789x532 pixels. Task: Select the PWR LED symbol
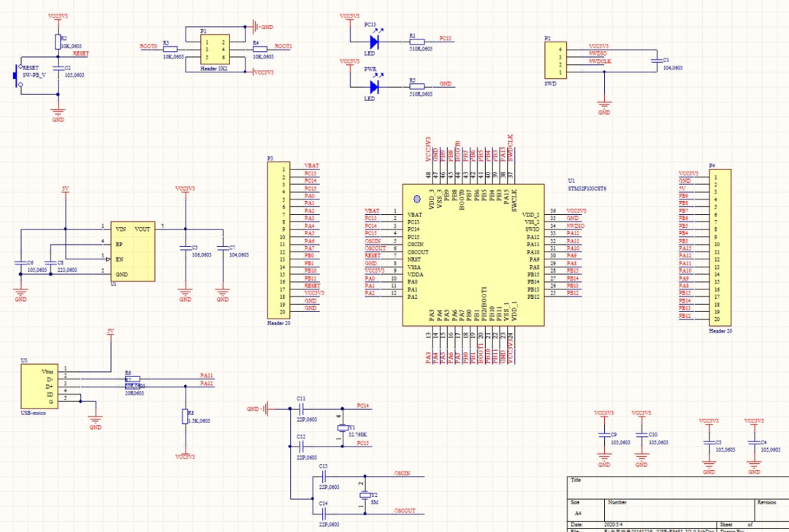[374, 86]
